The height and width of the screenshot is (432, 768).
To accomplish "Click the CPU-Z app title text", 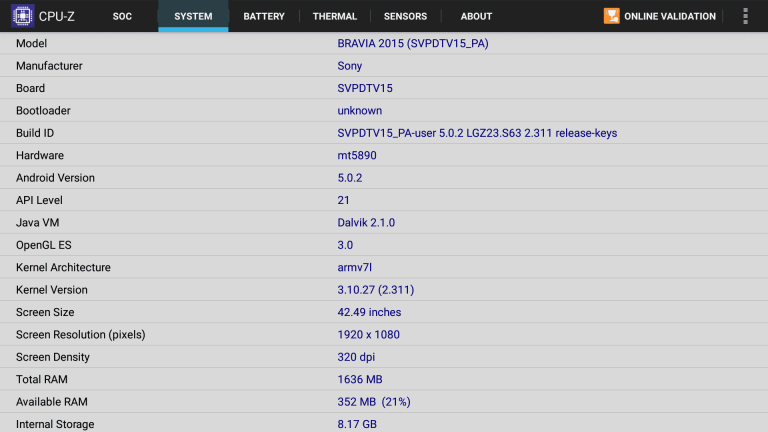I will pos(59,16).
